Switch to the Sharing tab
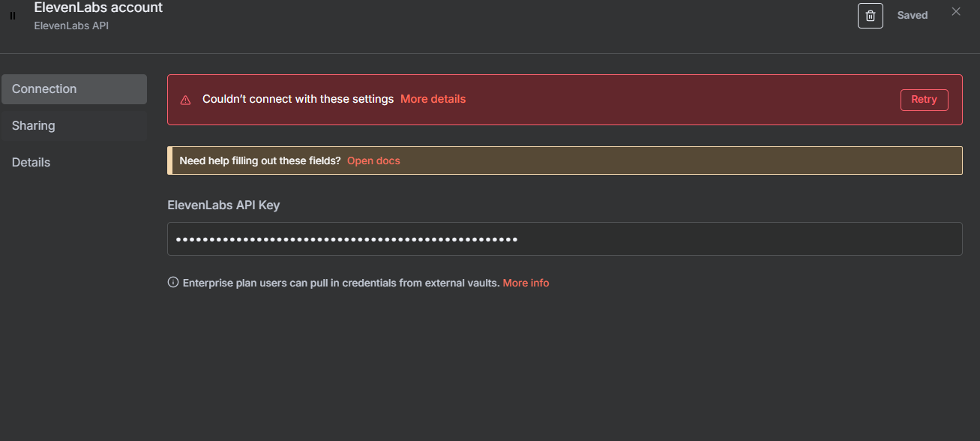The image size is (980, 441). pyautogui.click(x=73, y=126)
